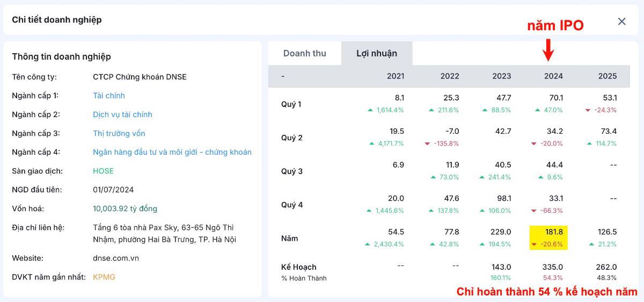The width and height of the screenshot is (644, 302).
Task: Close the Chi tiết doanh nghiệp dialog
Action: click(x=621, y=21)
